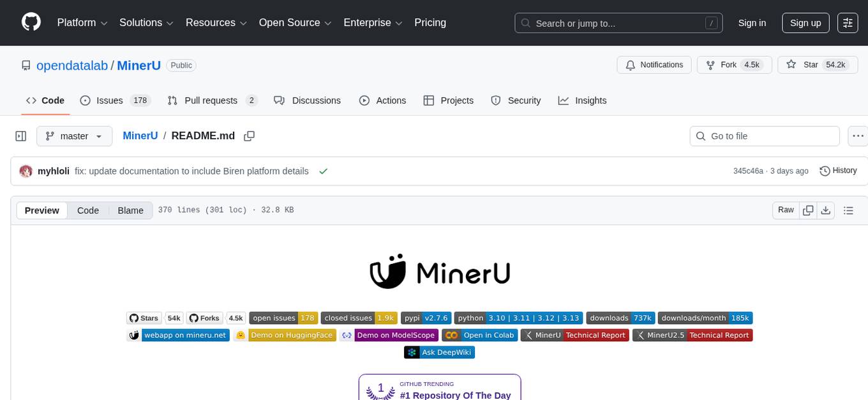
Task: Toggle the file tree side panel
Action: tap(20, 136)
